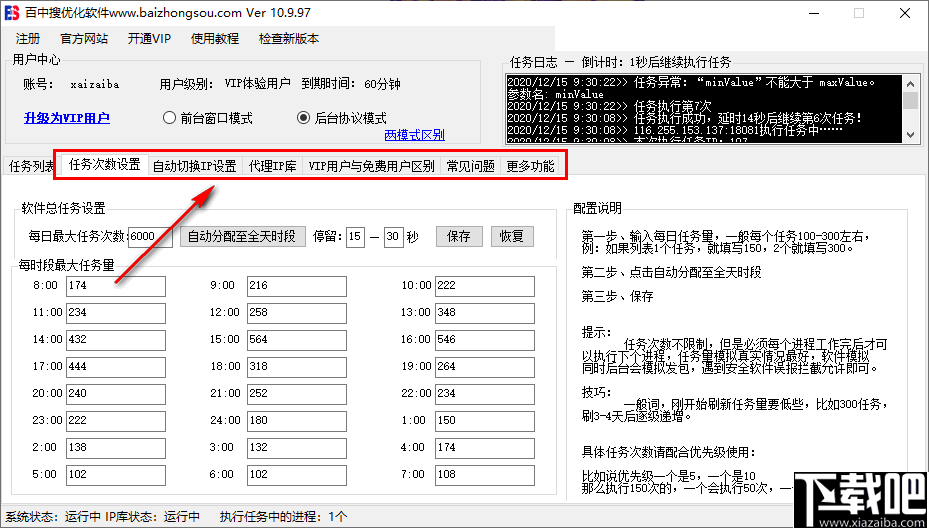
Task: Click the 14:00 task count field
Action: [116, 340]
